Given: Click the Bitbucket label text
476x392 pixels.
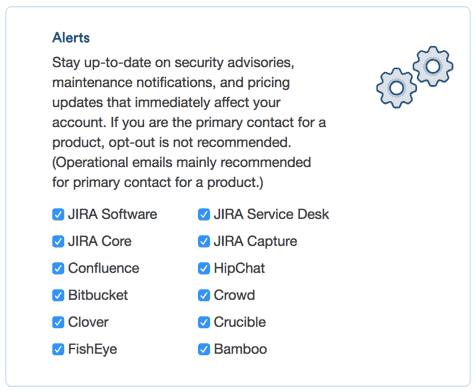Looking at the screenshot, I should pos(98,295).
